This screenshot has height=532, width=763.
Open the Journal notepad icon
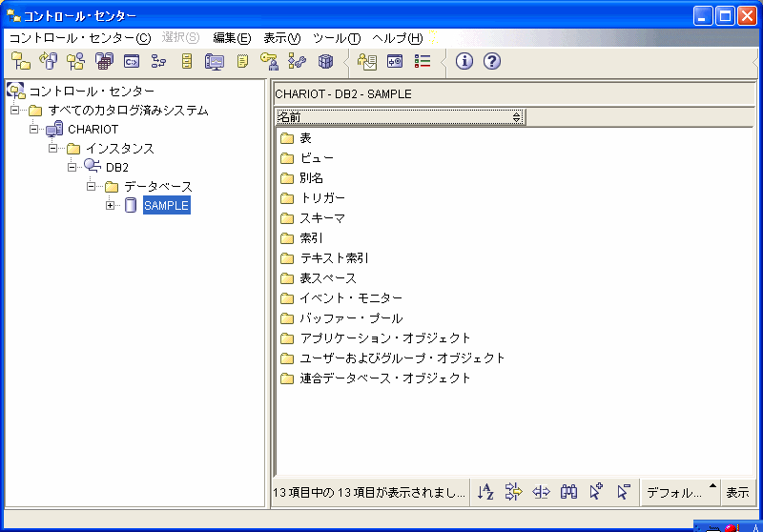click(242, 61)
